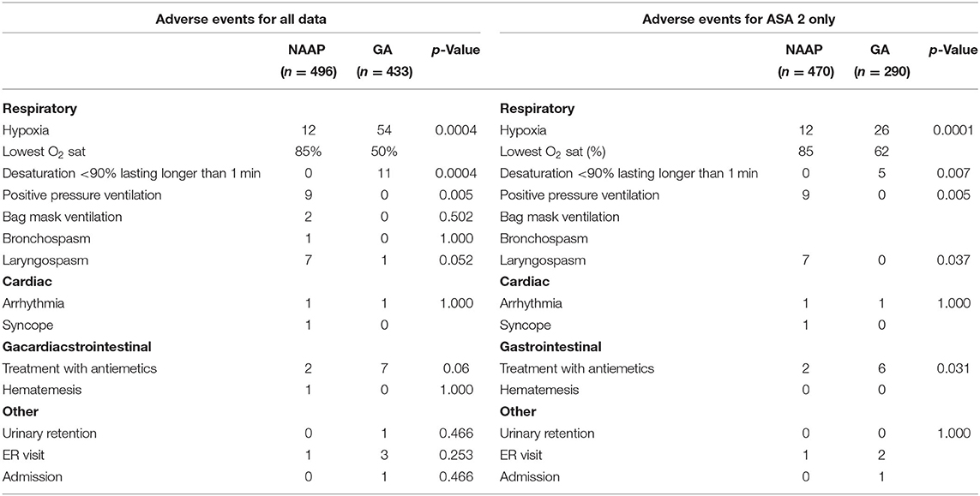Select the '(n = 290)' GA sample size

[x=882, y=72]
